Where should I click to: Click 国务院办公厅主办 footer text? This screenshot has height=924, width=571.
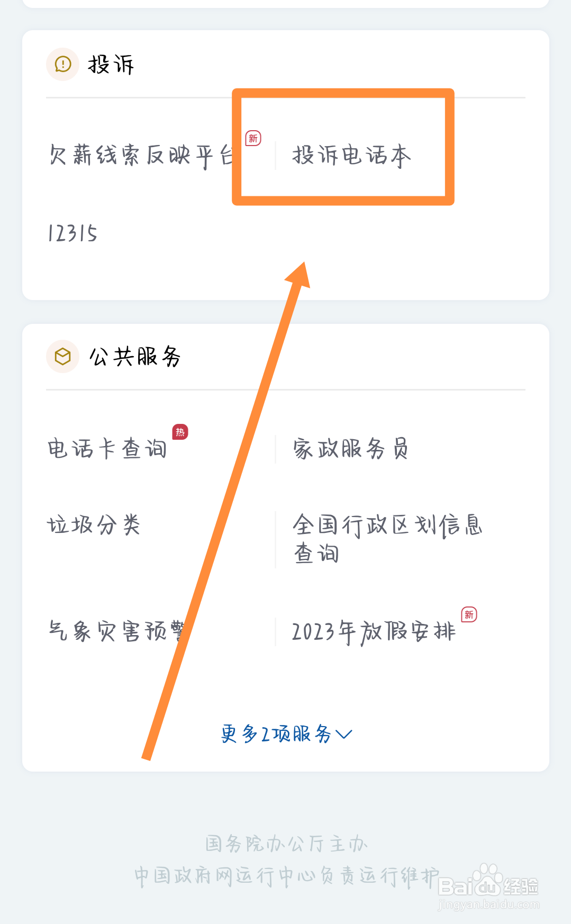point(286,844)
